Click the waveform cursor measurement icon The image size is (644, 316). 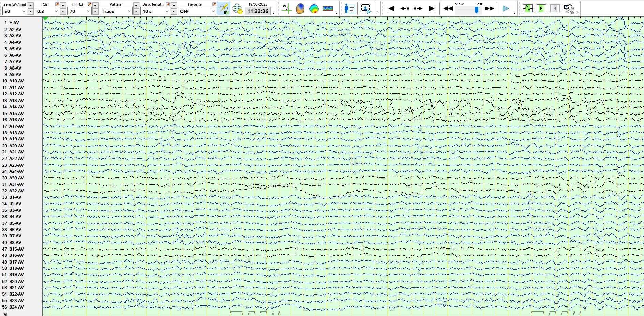(286, 9)
